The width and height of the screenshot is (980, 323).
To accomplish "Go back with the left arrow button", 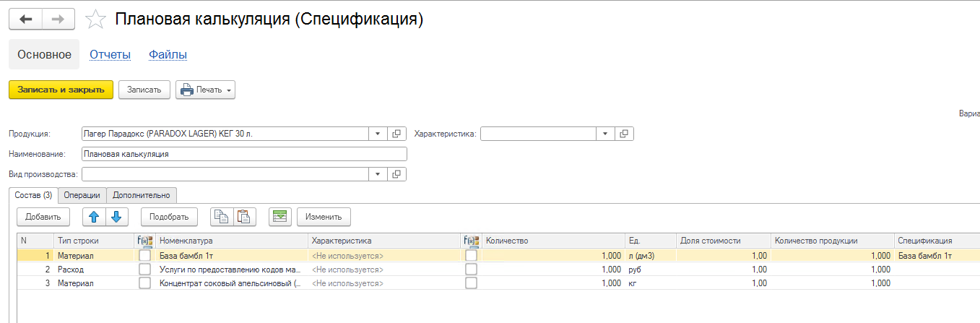I will tap(25, 20).
